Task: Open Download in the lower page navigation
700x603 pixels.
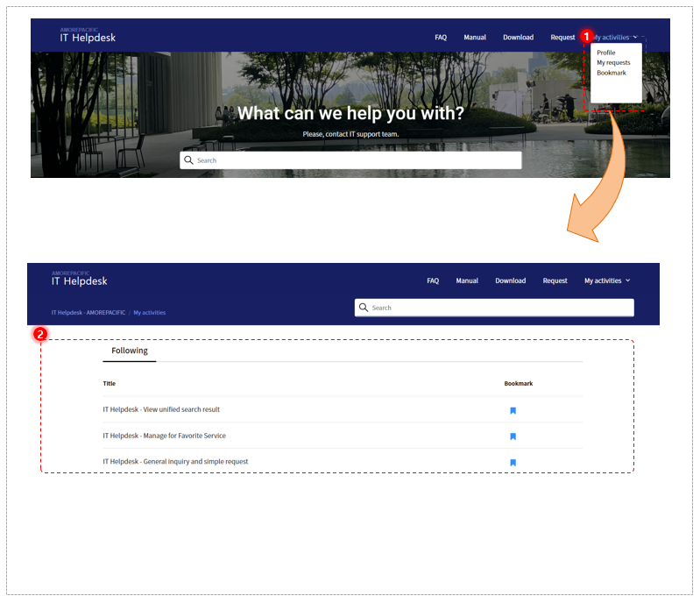Action: coord(510,281)
